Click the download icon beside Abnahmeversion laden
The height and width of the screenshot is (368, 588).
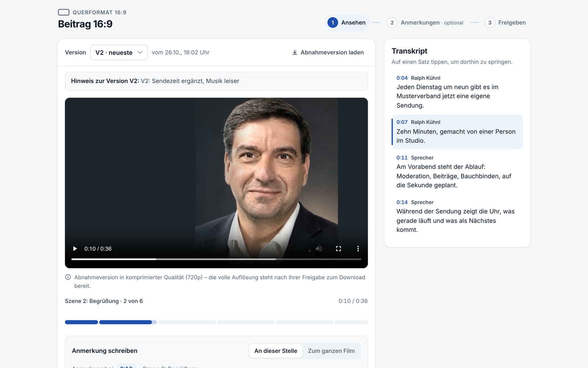click(295, 52)
